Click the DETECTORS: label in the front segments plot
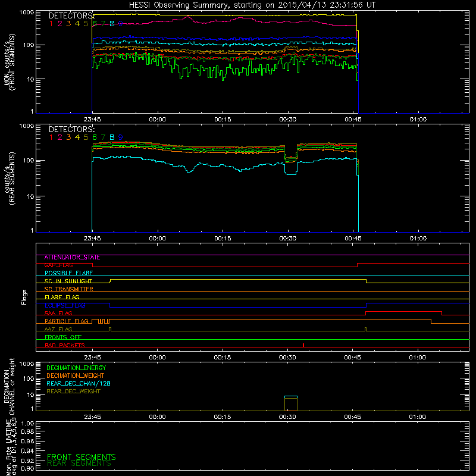 point(71,16)
